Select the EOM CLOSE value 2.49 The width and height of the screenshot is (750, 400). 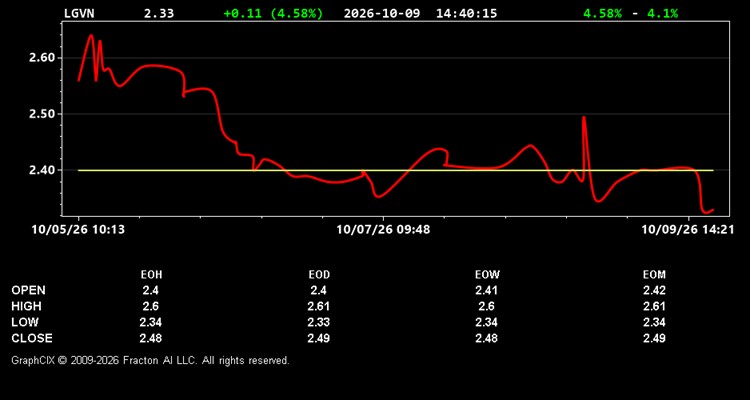click(x=654, y=338)
